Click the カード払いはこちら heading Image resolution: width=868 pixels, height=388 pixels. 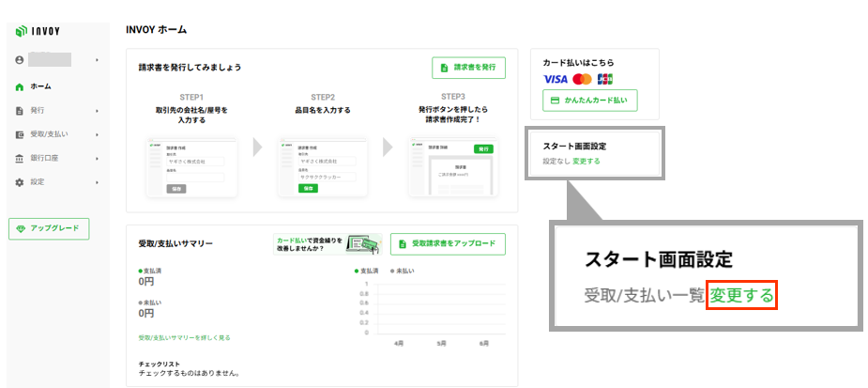[578, 63]
